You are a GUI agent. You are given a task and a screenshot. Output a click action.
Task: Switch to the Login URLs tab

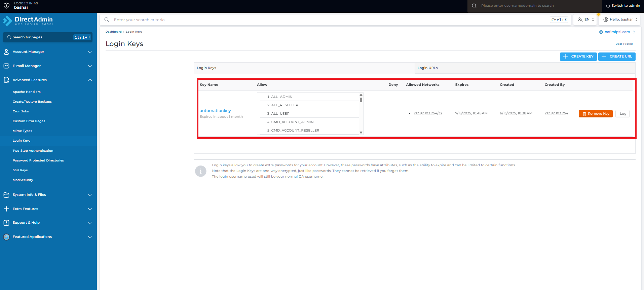coord(525,68)
